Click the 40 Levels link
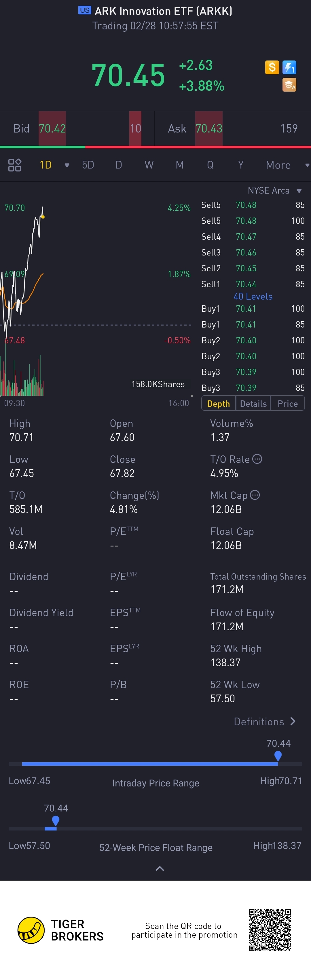 (x=253, y=296)
